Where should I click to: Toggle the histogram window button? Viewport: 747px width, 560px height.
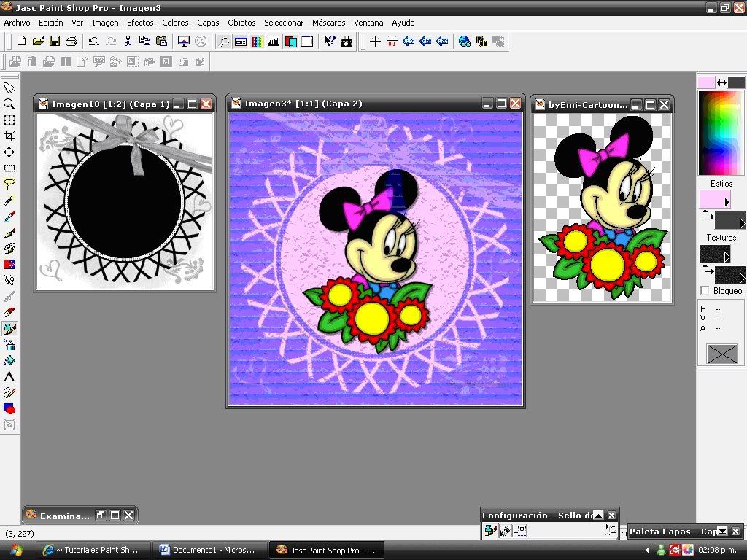274,42
